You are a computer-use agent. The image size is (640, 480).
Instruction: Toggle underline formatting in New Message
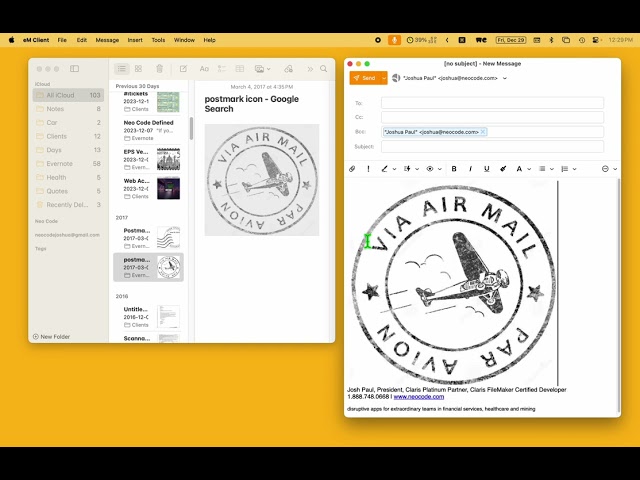tap(487, 169)
